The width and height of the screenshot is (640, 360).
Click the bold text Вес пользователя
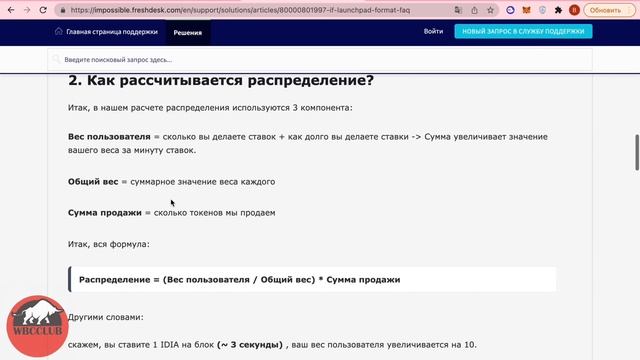pyautogui.click(x=109, y=137)
